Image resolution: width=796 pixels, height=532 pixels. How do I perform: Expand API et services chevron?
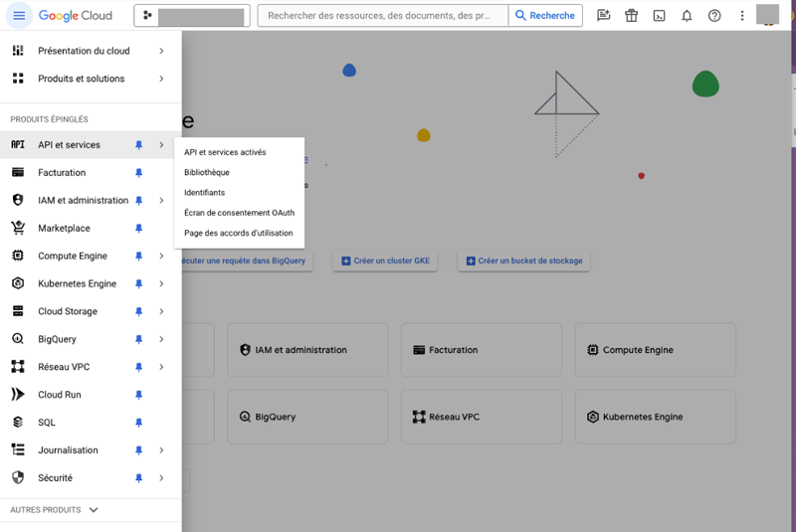[x=161, y=145]
